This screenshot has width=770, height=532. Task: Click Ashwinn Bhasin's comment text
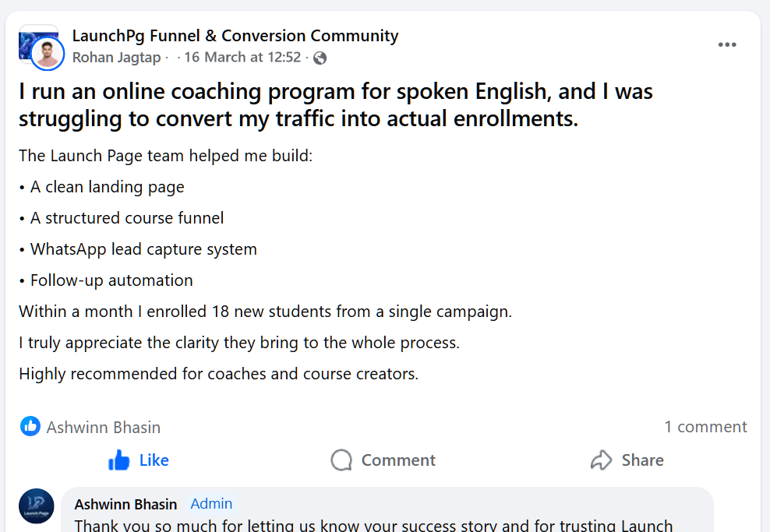[312, 525]
